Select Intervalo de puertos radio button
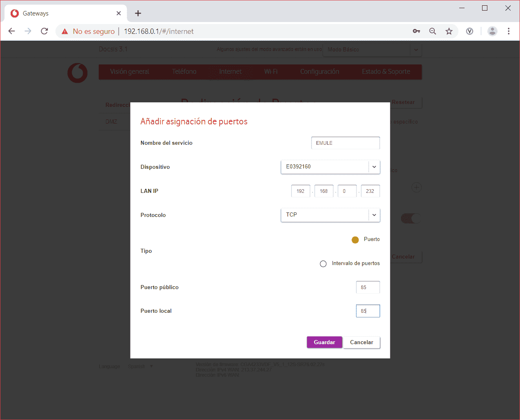The height and width of the screenshot is (420, 520). pos(323,264)
